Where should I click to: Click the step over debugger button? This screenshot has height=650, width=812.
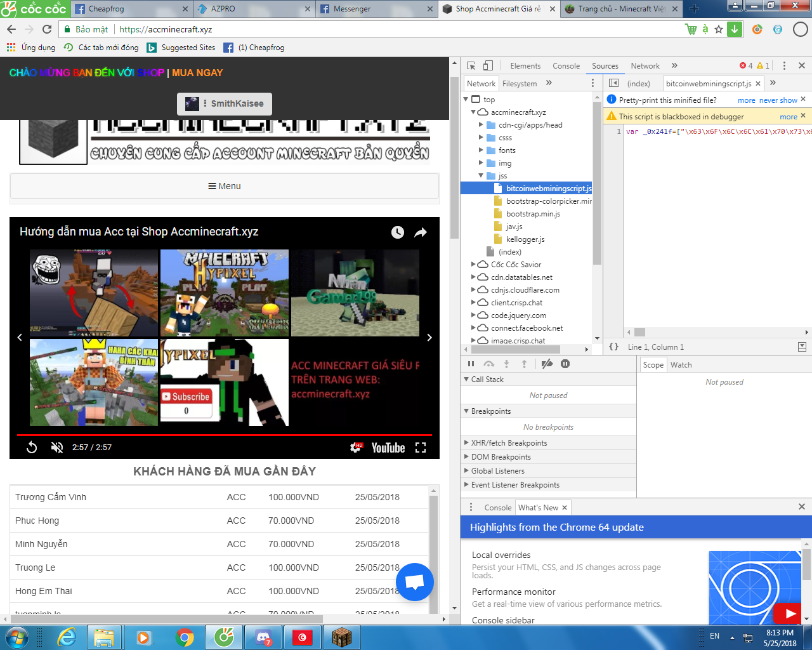click(488, 364)
